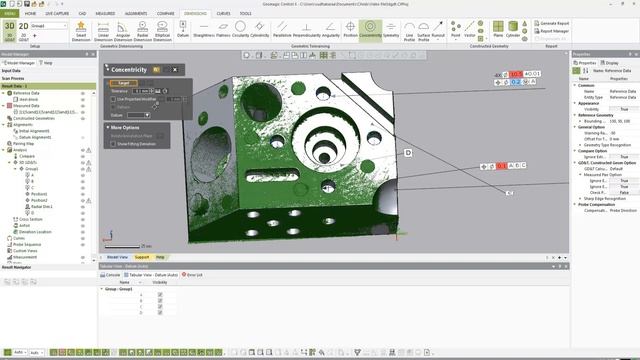Confirm Concentricity with yellow OK button
The width and height of the screenshot is (640, 360).
pyautogui.click(x=156, y=70)
